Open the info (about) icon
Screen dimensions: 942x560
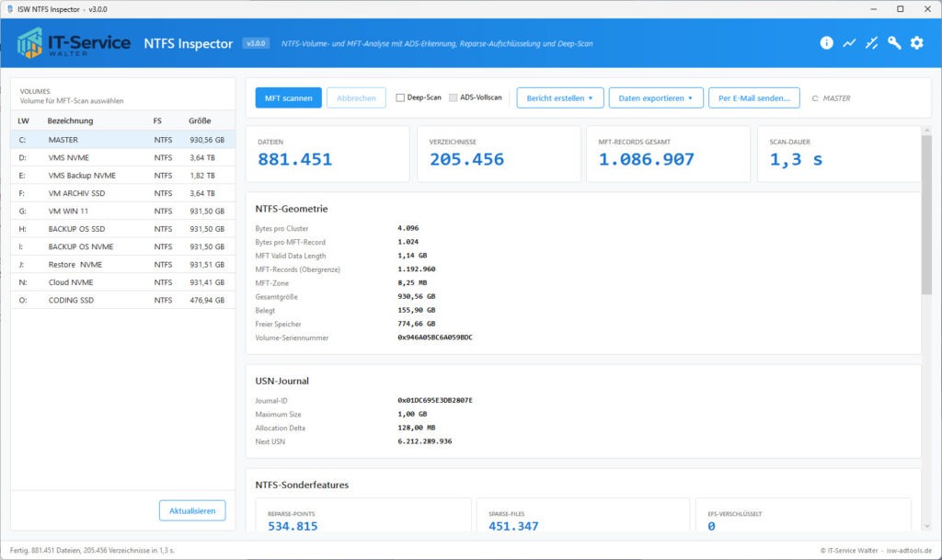click(827, 42)
